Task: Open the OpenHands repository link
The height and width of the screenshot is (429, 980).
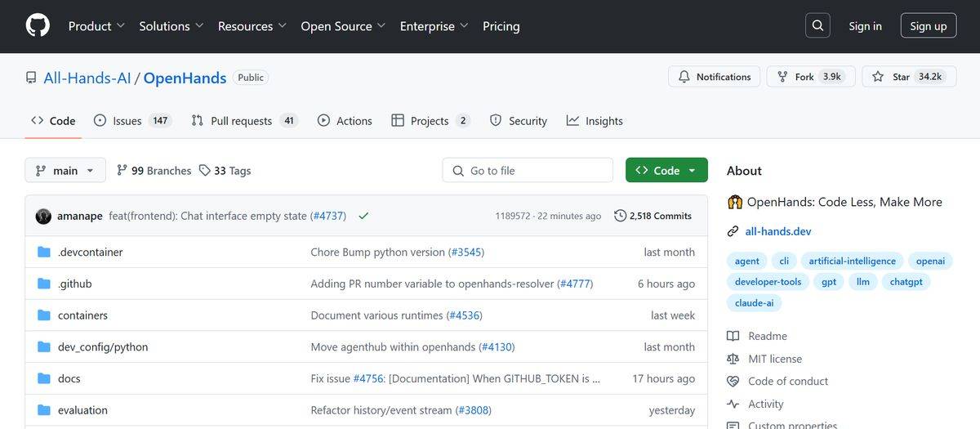Action: click(185, 78)
